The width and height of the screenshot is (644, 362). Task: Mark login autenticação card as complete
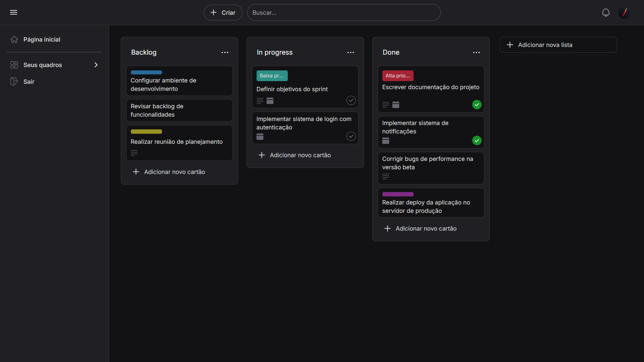[x=351, y=136]
